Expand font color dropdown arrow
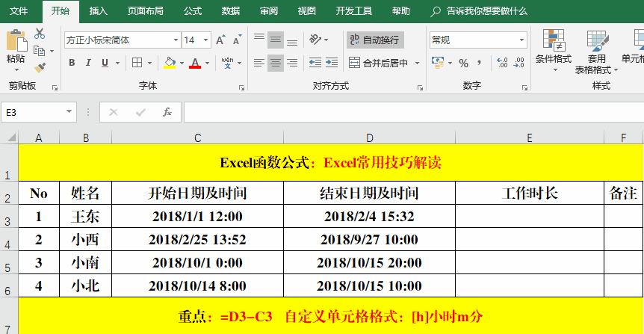This screenshot has width=644, height=334. pyautogui.click(x=208, y=63)
